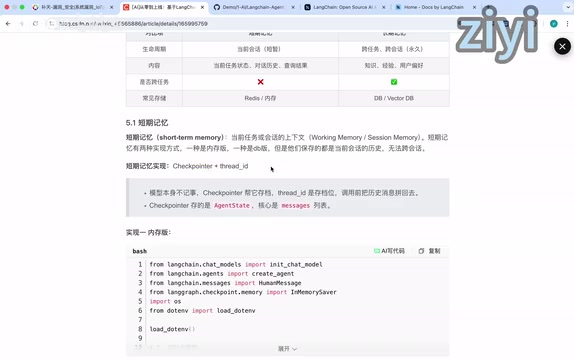The height and width of the screenshot is (360, 574).
Task: Close the Home - Docs by LangChain tab
Action: click(474, 7)
